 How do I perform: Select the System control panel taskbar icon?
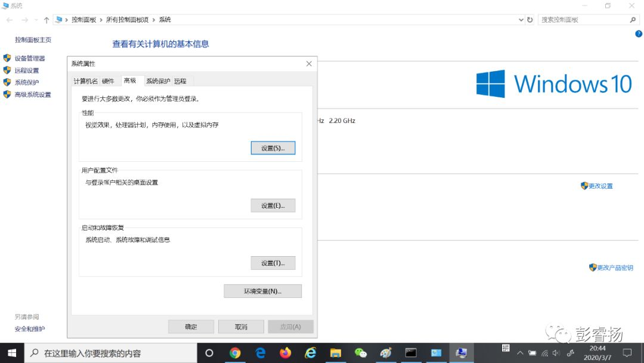click(461, 353)
